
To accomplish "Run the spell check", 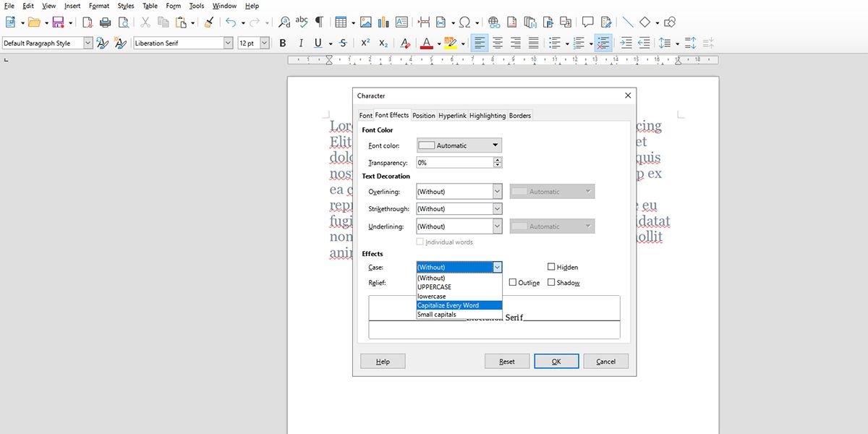I will pos(301,22).
